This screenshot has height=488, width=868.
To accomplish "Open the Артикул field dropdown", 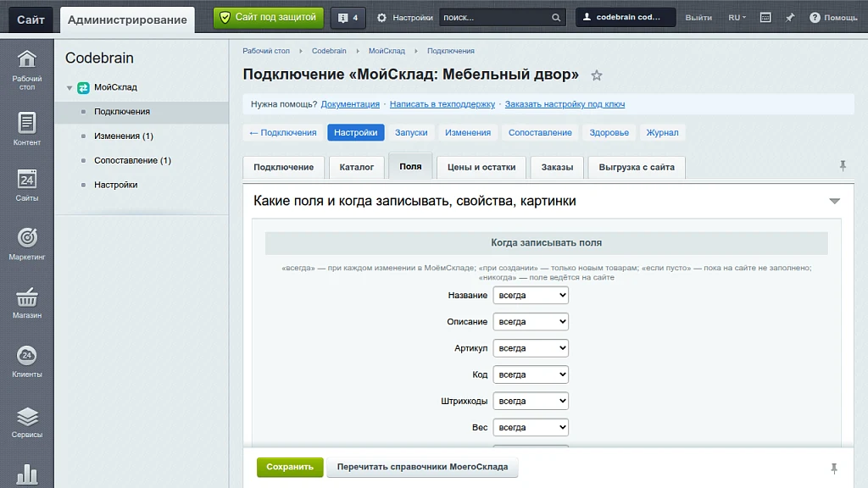I will pyautogui.click(x=531, y=348).
